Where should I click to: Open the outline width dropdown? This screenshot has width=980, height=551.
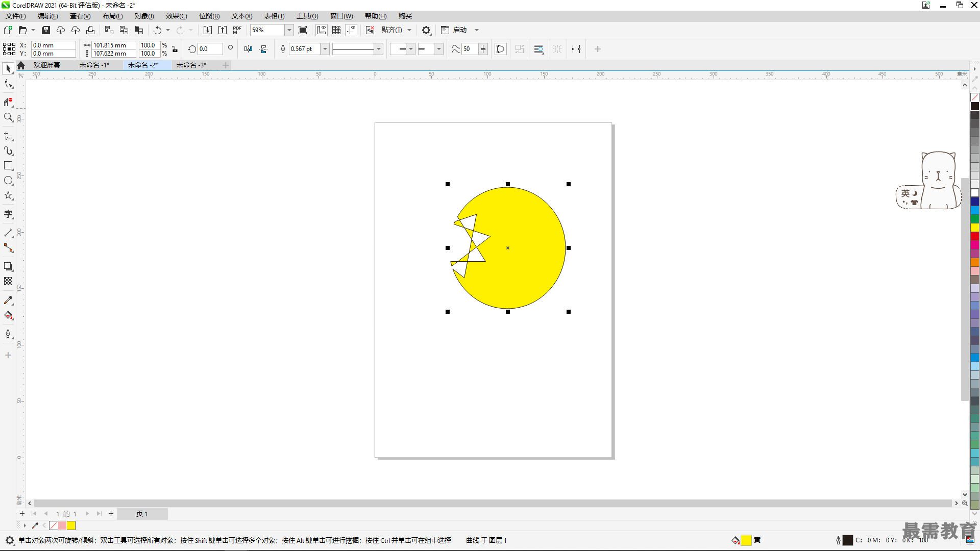pyautogui.click(x=325, y=49)
